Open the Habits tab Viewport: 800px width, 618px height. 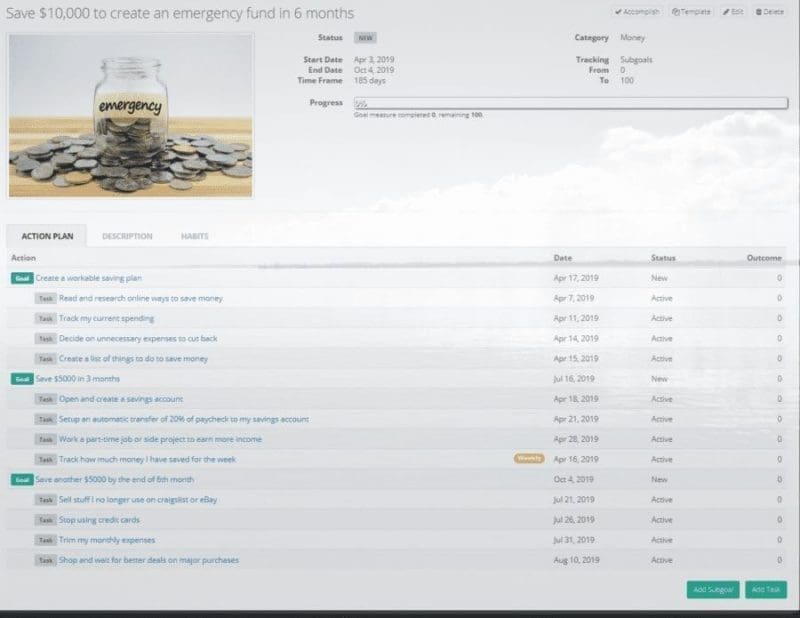pyautogui.click(x=194, y=236)
